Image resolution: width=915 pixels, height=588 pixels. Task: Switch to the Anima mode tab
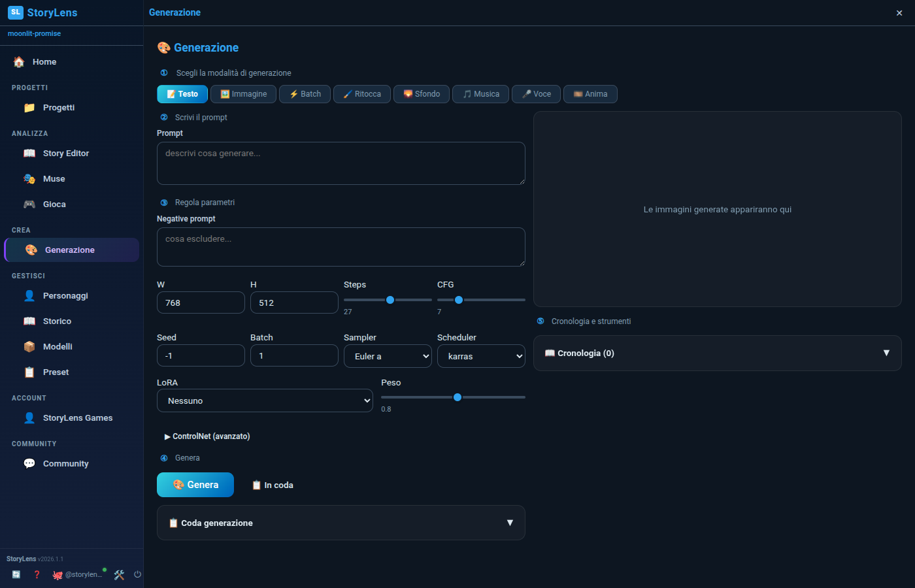point(590,94)
